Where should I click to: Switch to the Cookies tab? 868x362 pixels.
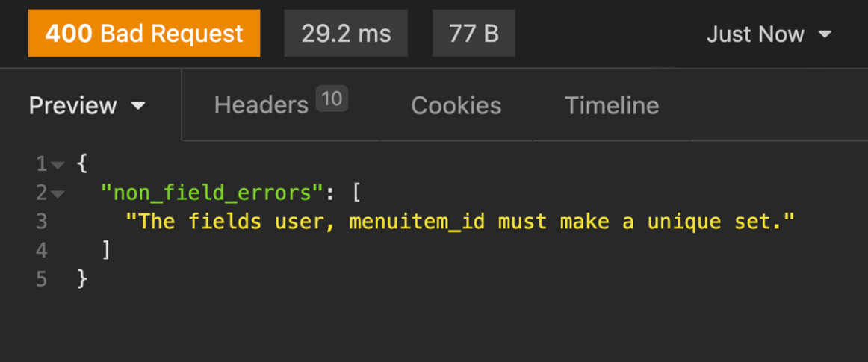456,105
